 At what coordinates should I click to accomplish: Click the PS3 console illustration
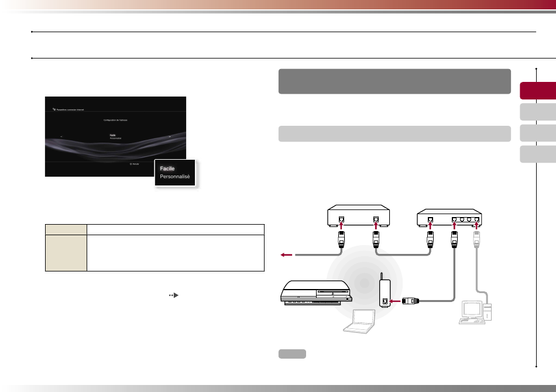pyautogui.click(x=316, y=293)
